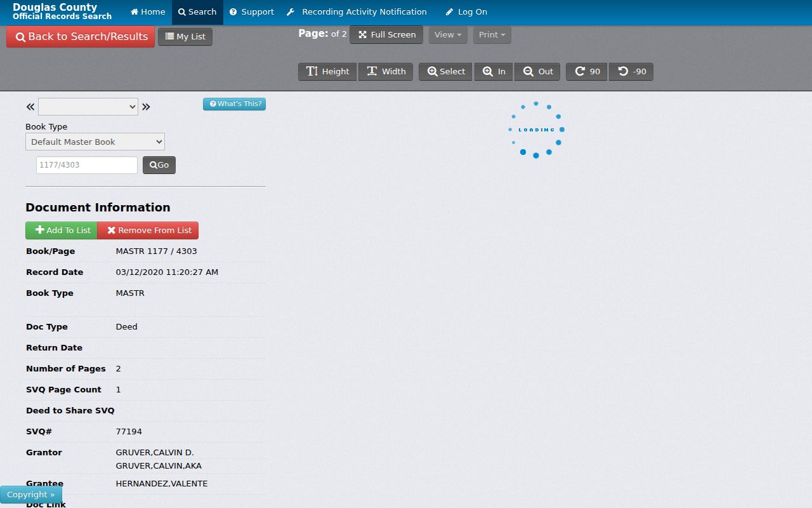
Task: Add document to list
Action: 62,231
